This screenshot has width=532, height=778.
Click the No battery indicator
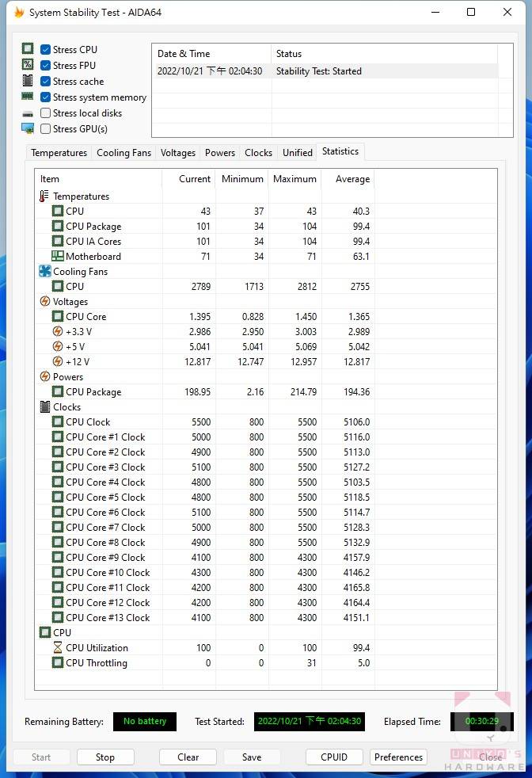145,722
